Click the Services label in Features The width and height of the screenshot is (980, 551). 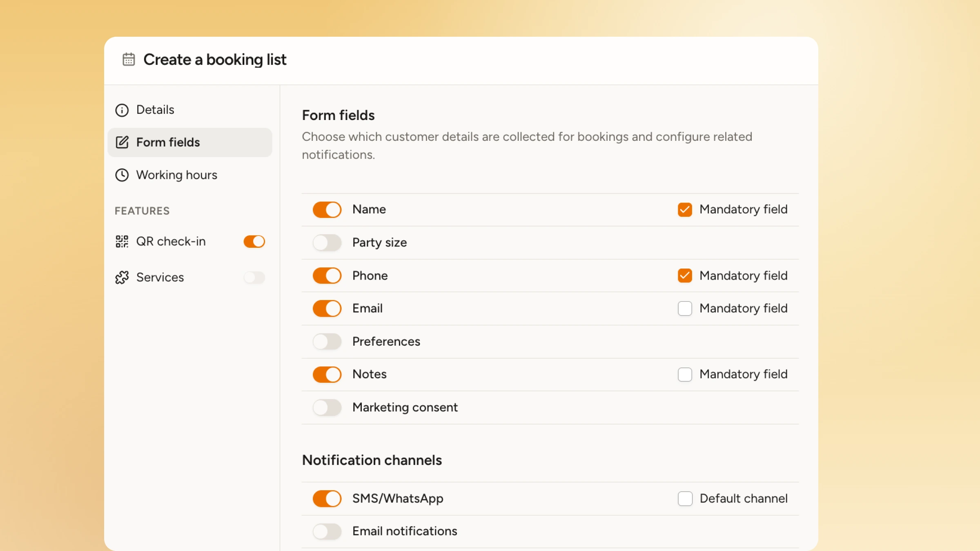coord(160,277)
